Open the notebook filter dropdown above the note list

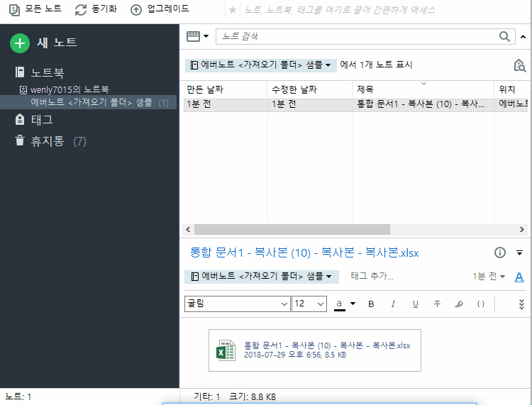[260, 65]
